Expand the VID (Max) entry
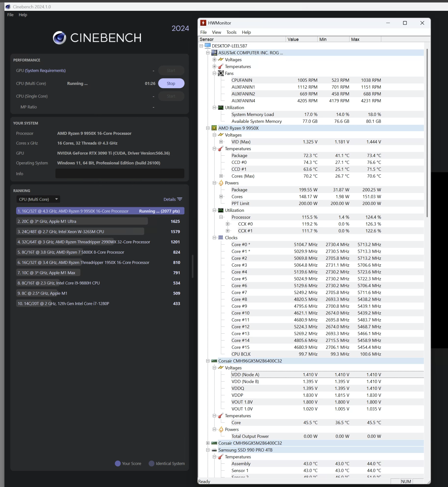The width and height of the screenshot is (448, 487). click(x=221, y=142)
